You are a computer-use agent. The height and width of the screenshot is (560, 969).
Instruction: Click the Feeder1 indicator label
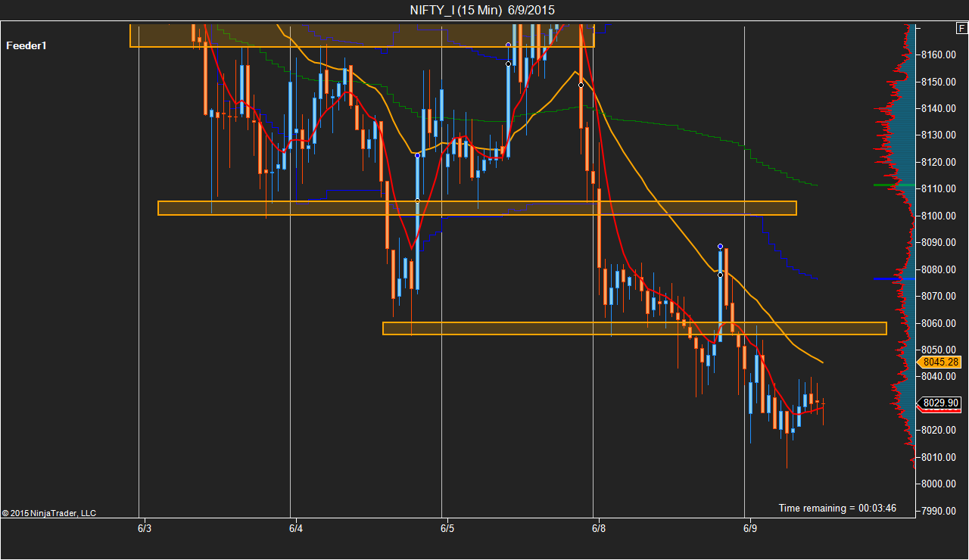click(x=26, y=45)
